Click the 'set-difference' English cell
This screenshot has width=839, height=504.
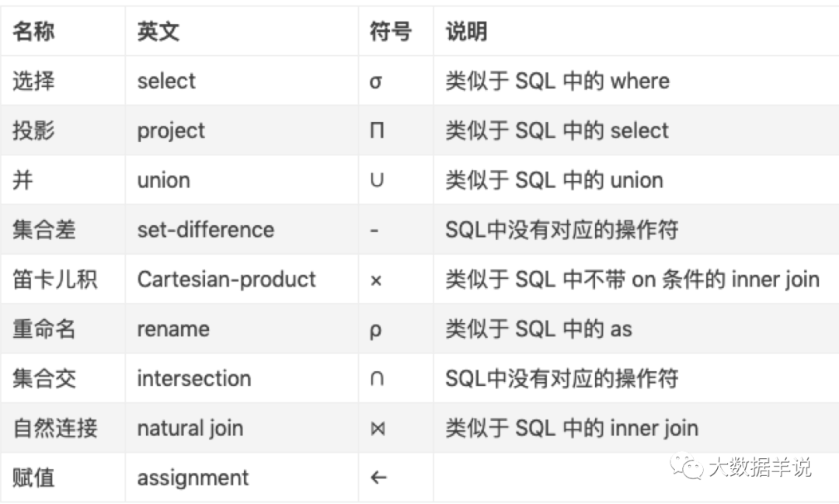(205, 230)
